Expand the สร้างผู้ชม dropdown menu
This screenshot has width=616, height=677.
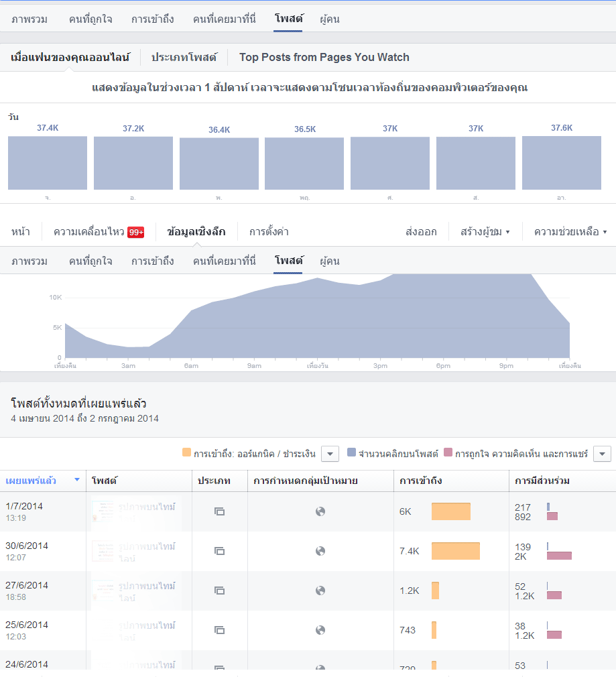485,232
